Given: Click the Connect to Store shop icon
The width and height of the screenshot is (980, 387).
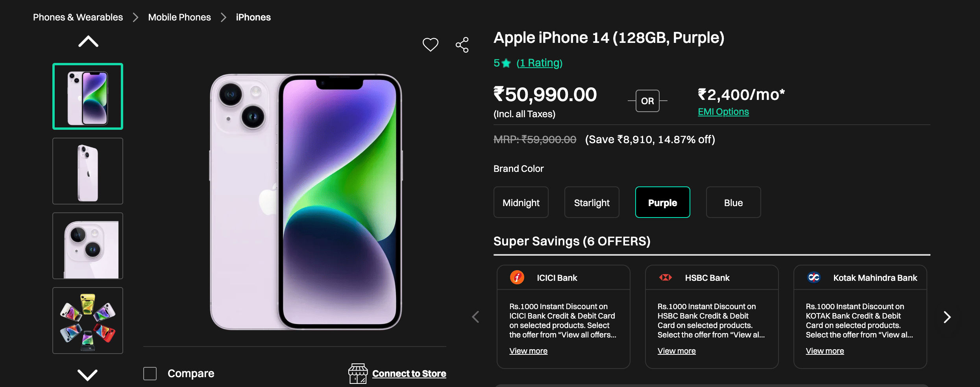Looking at the screenshot, I should [358, 373].
